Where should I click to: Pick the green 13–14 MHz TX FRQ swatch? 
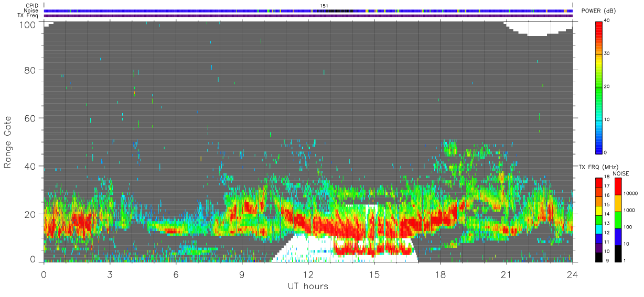[x=599, y=220]
